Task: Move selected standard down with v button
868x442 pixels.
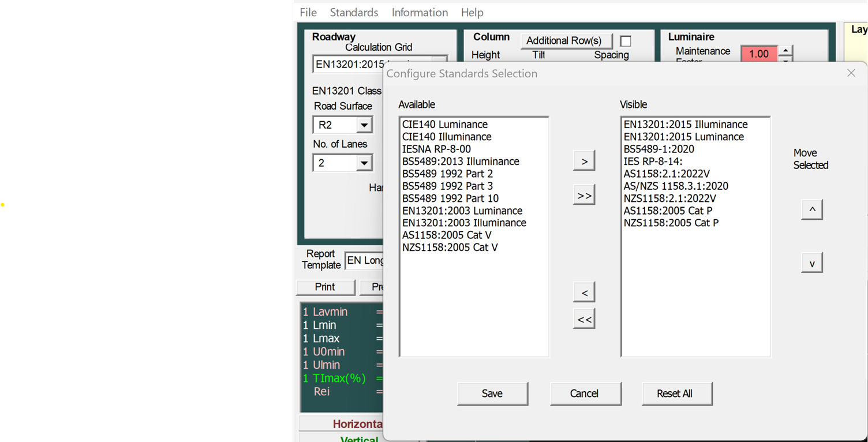Action: 811,263
